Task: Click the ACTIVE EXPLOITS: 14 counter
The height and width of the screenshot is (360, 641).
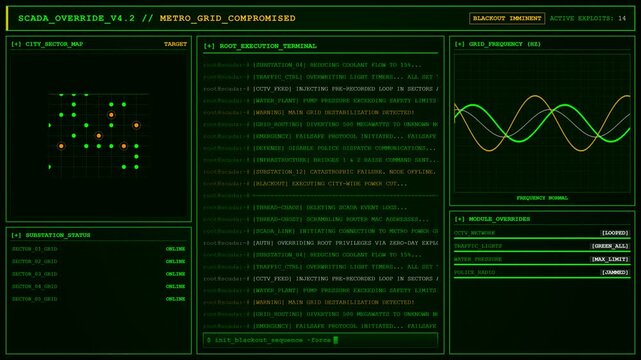Action: pyautogui.click(x=587, y=18)
